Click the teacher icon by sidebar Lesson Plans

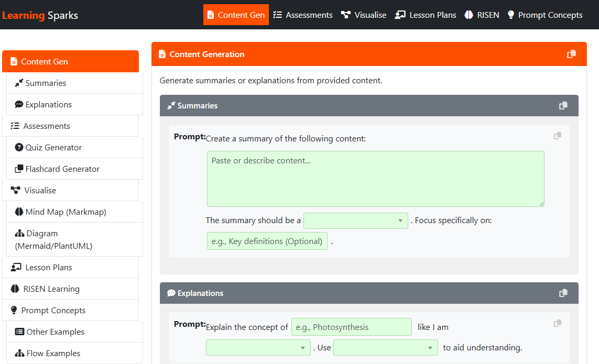[16, 267]
